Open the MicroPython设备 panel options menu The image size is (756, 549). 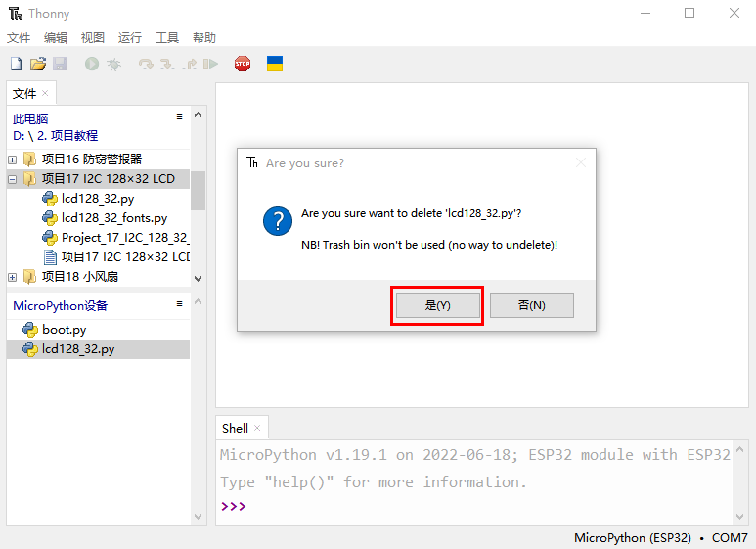[179, 304]
